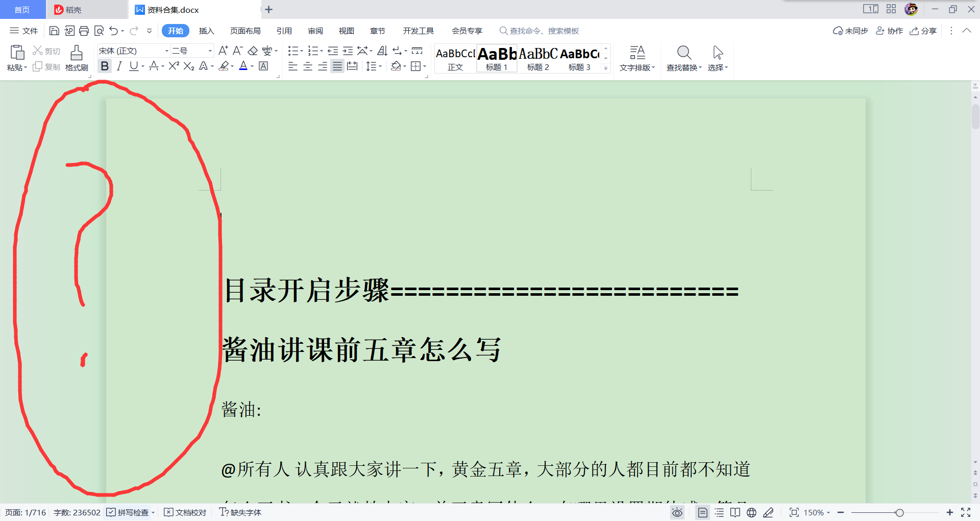This screenshot has width=980, height=521.
Task: Toggle bold formatting (B)
Action: tap(105, 66)
